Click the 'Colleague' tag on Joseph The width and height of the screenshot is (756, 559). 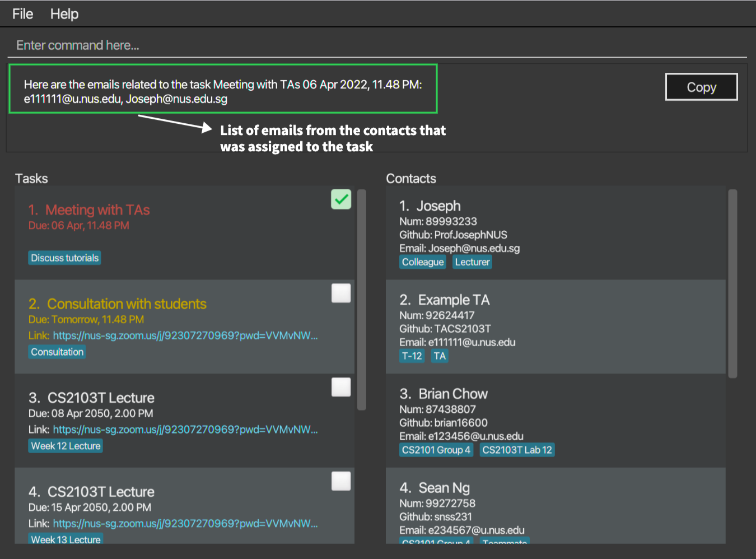tap(423, 262)
